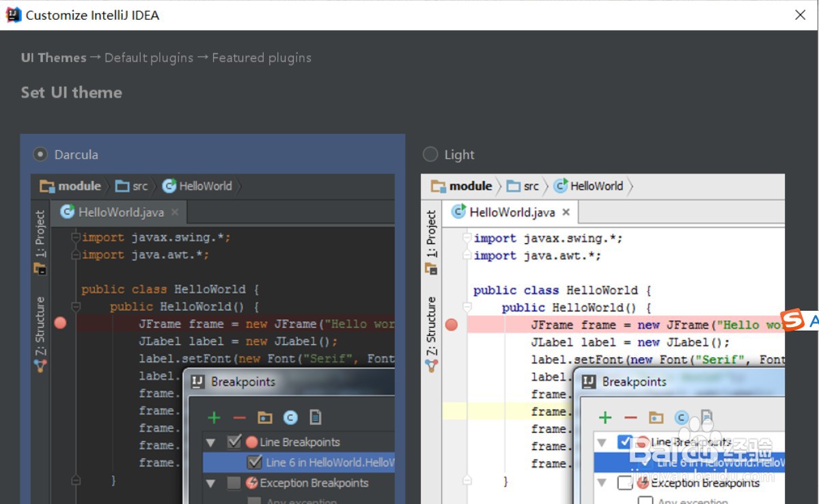Collapse Exception Breakpoints node in Darcula preview

click(x=211, y=484)
